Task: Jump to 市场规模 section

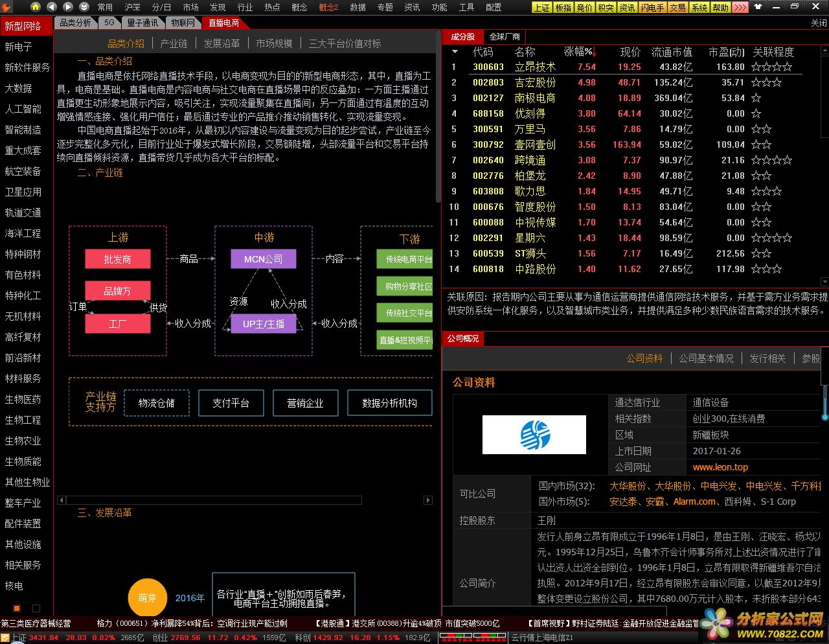Action: (274, 43)
